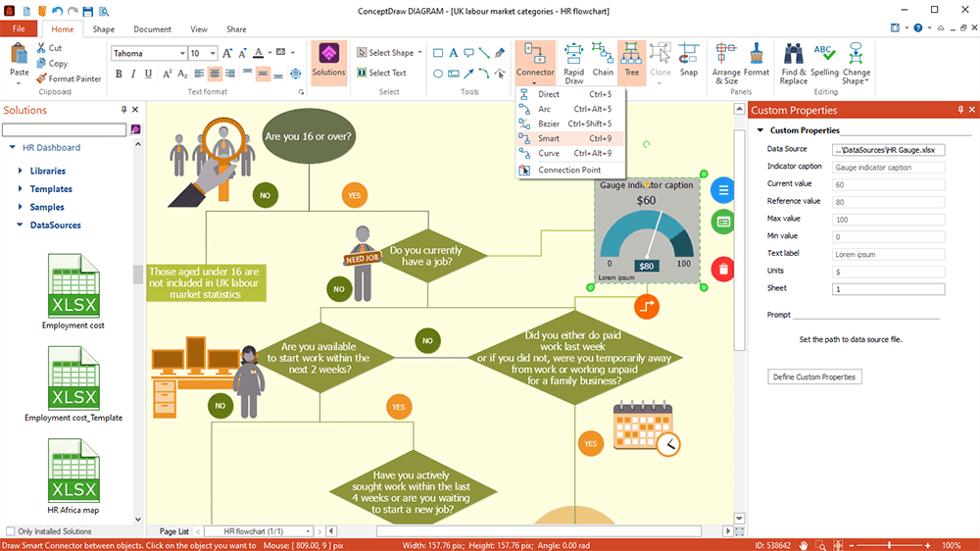This screenshot has height=551, width=980.
Task: Toggle the Tree connection mode
Action: pyautogui.click(x=631, y=61)
